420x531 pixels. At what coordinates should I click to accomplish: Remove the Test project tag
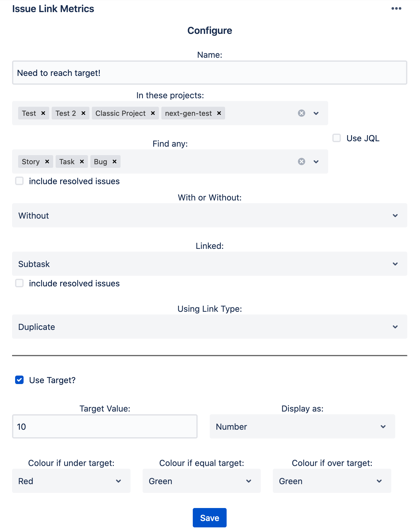pyautogui.click(x=43, y=113)
